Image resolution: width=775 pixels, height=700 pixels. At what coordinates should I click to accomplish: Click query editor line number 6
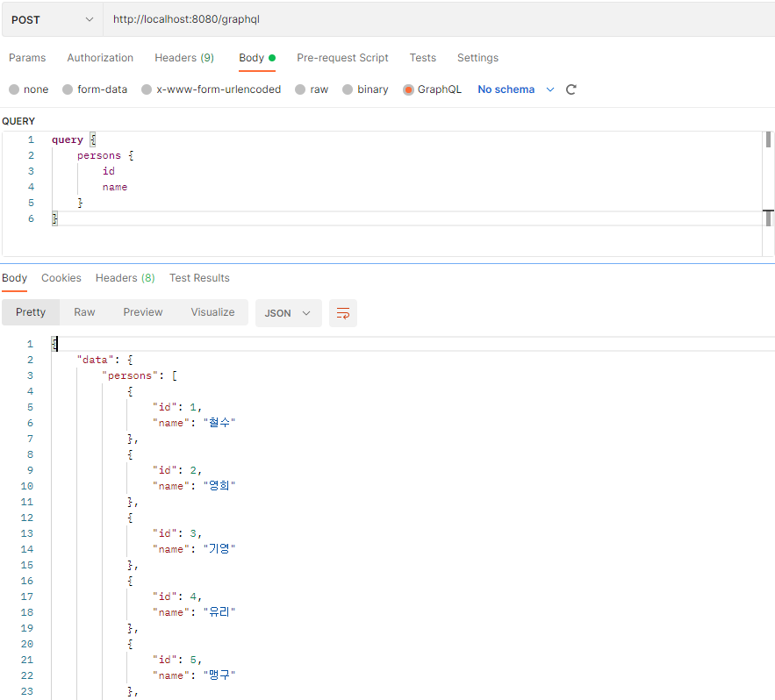click(x=31, y=218)
